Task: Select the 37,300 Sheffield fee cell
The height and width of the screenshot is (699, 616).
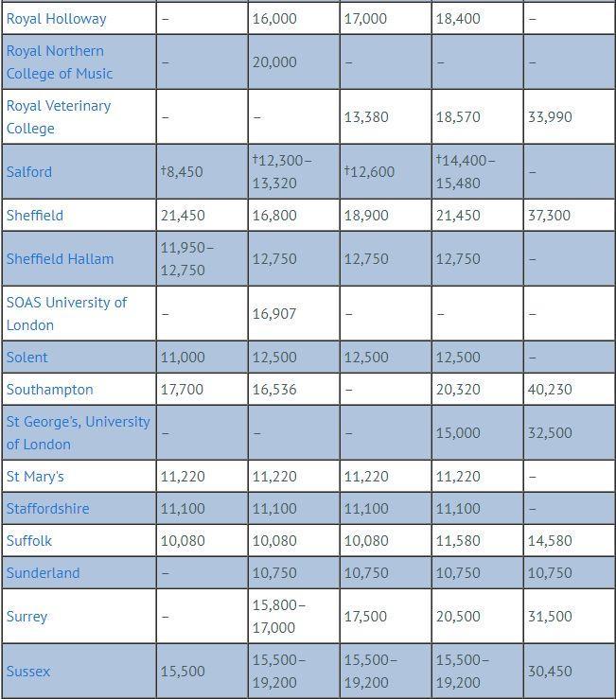Action: [x=549, y=215]
